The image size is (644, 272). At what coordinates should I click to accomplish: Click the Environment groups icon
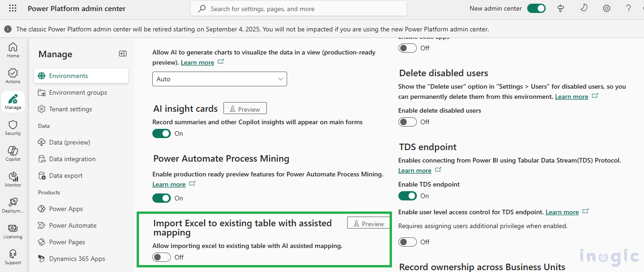42,92
